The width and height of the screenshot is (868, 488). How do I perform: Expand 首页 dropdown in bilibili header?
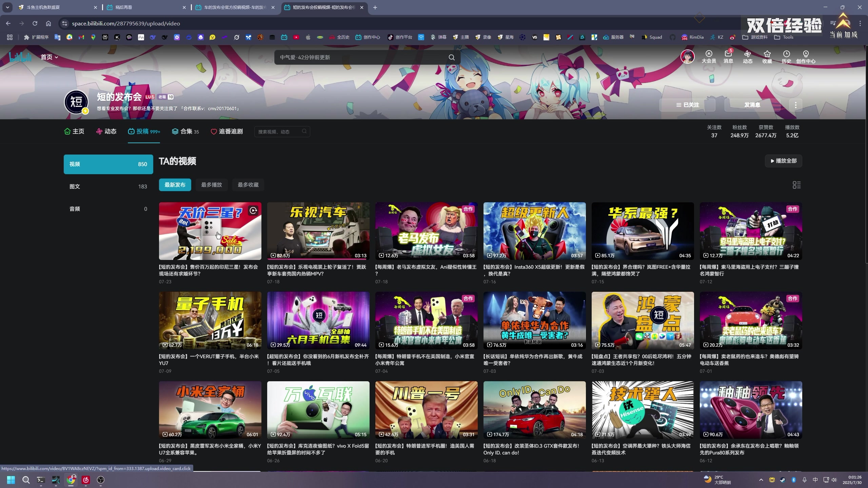click(x=50, y=57)
